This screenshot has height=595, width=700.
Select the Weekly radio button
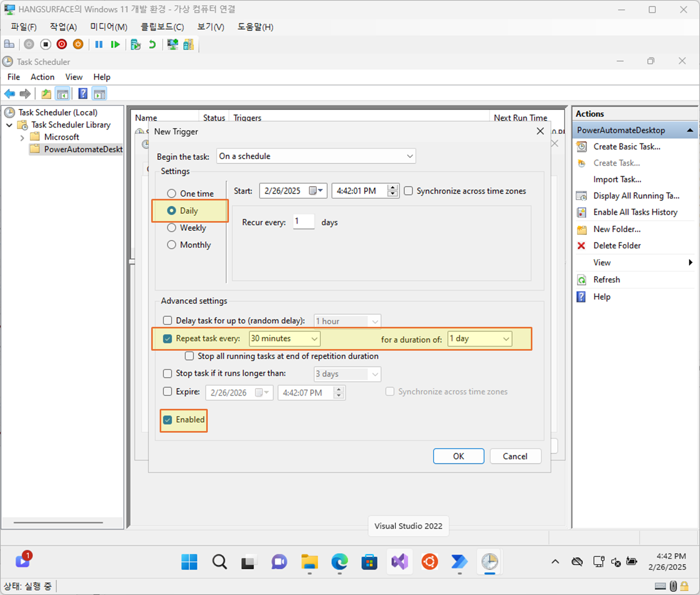point(171,228)
